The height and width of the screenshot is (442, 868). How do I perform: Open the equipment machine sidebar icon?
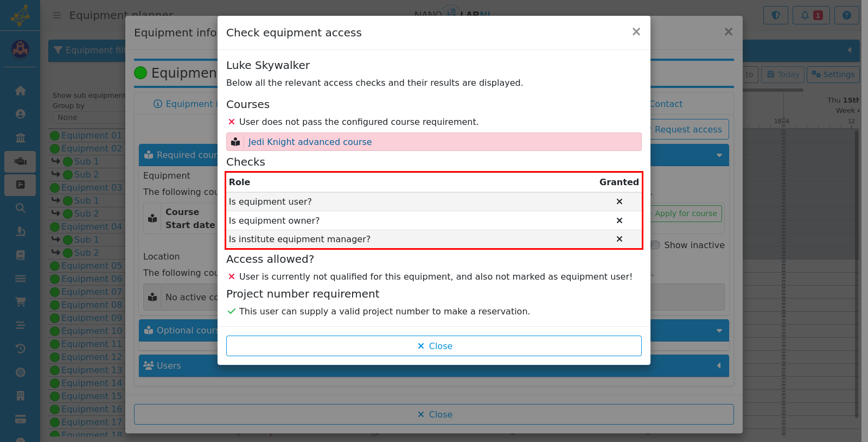(x=21, y=161)
